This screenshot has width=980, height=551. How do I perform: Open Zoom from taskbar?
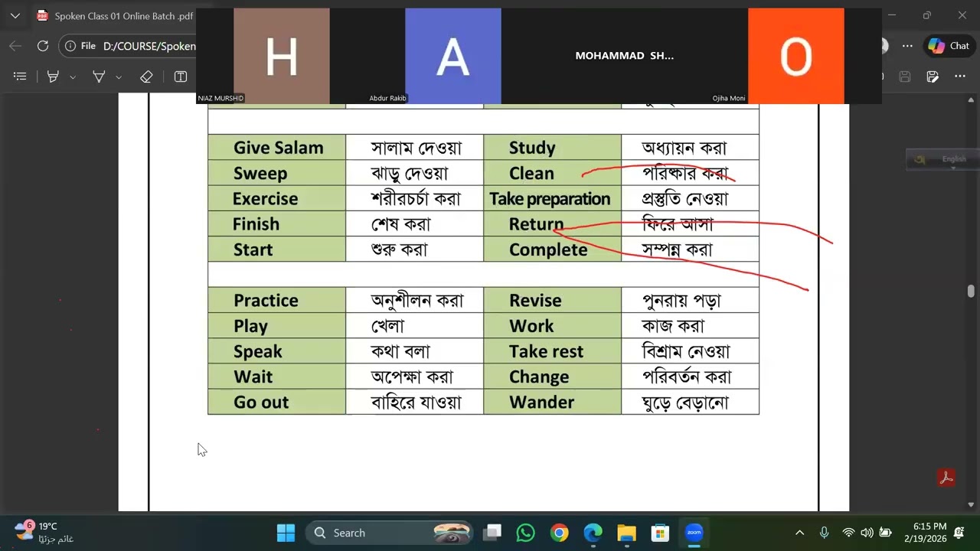[x=694, y=533]
